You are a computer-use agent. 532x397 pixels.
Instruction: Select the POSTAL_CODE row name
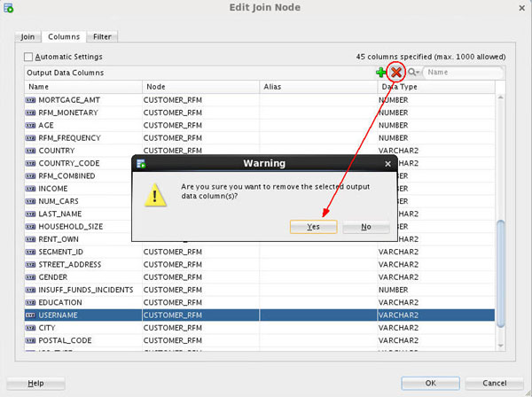coord(65,340)
